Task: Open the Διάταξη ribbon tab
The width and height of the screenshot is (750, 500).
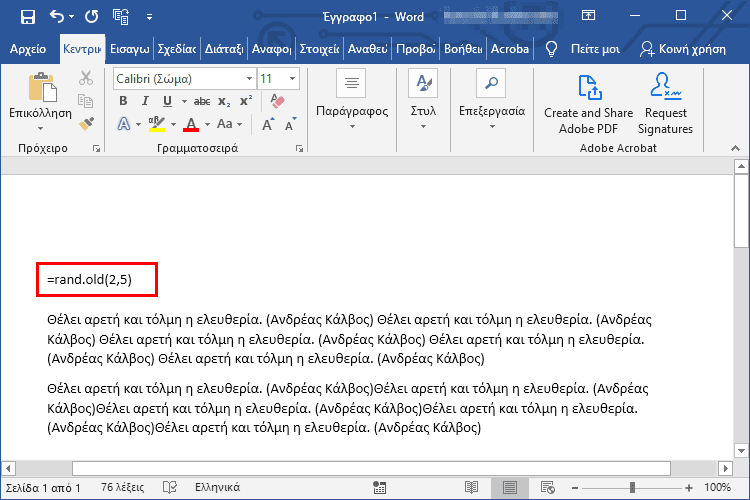Action: [224, 49]
